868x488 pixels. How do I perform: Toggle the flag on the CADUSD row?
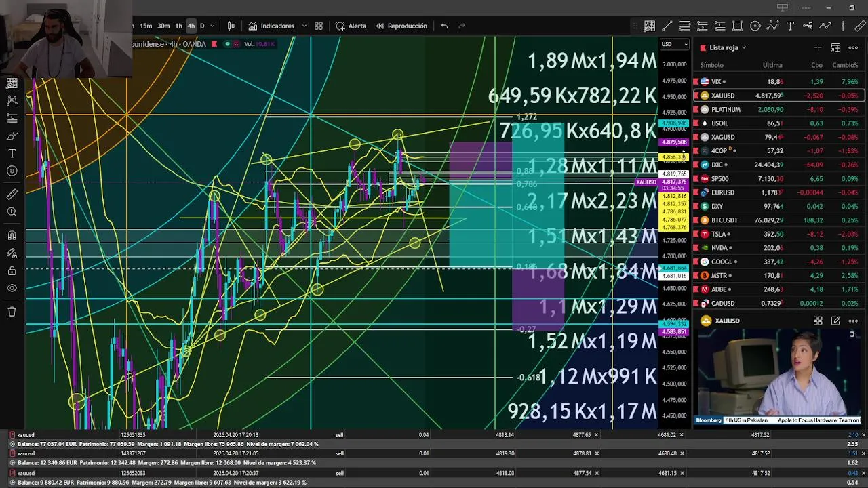click(x=696, y=303)
